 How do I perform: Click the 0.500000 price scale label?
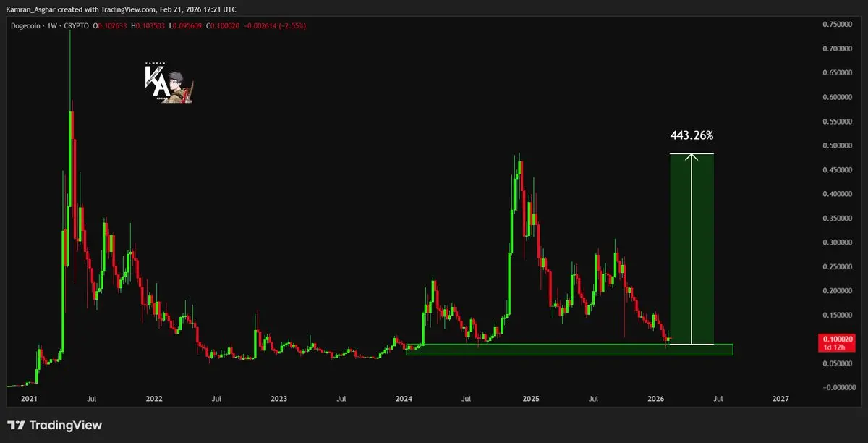(x=838, y=145)
